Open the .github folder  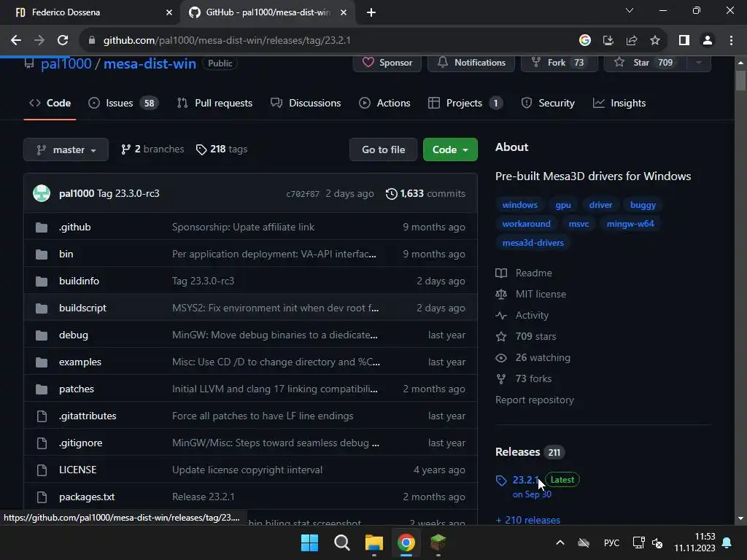[x=75, y=227]
